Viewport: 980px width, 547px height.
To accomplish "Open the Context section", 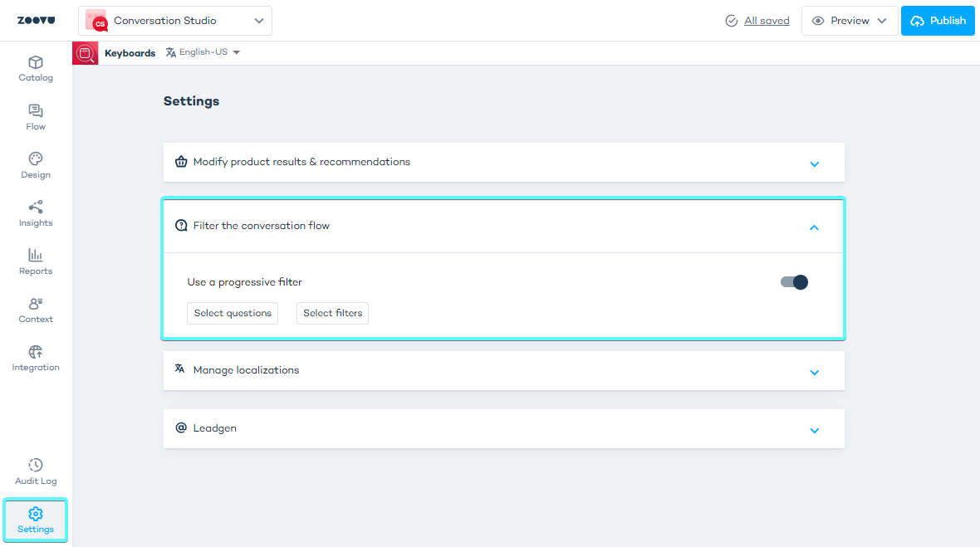I will pyautogui.click(x=36, y=310).
